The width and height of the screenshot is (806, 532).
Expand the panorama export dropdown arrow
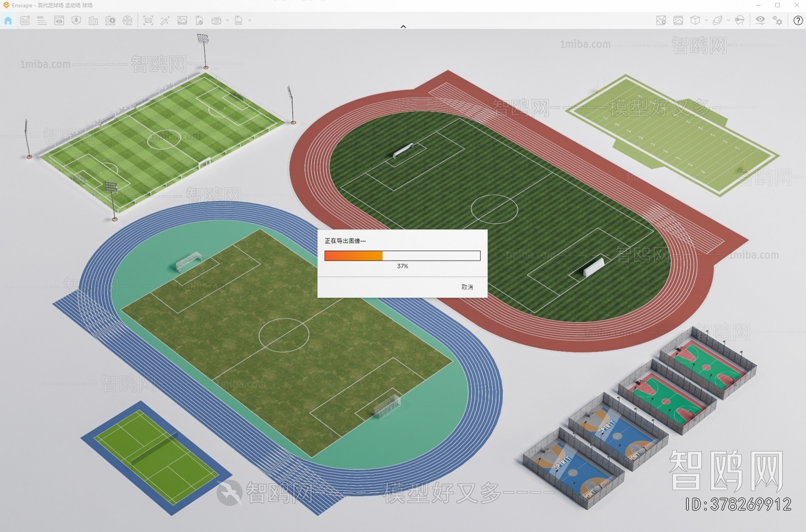pos(228,20)
